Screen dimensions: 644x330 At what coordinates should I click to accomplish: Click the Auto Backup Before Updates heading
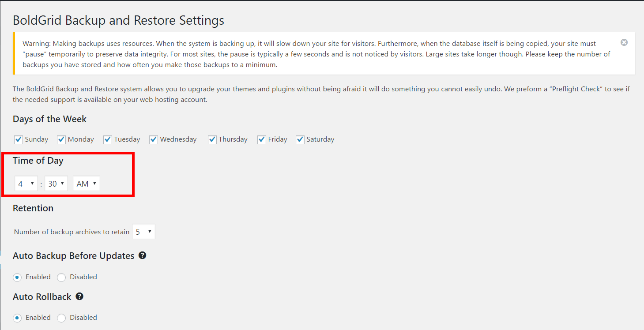pyautogui.click(x=74, y=256)
